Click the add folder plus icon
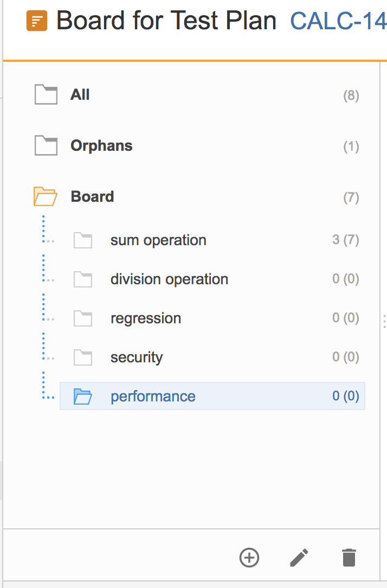 click(249, 558)
